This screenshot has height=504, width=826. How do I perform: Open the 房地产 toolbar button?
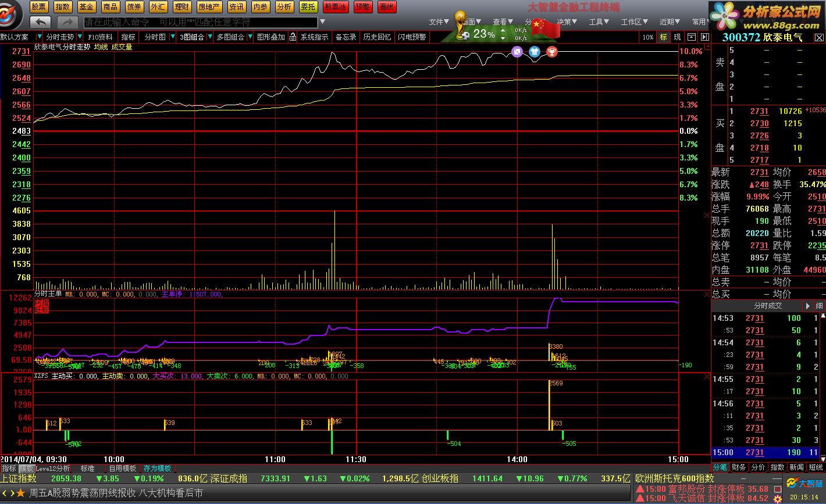pyautogui.click(x=209, y=7)
